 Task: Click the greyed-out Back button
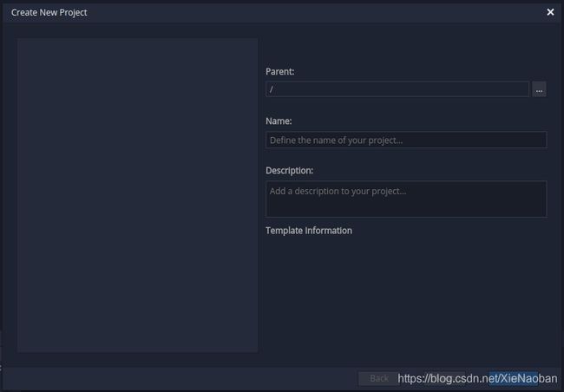click(379, 378)
